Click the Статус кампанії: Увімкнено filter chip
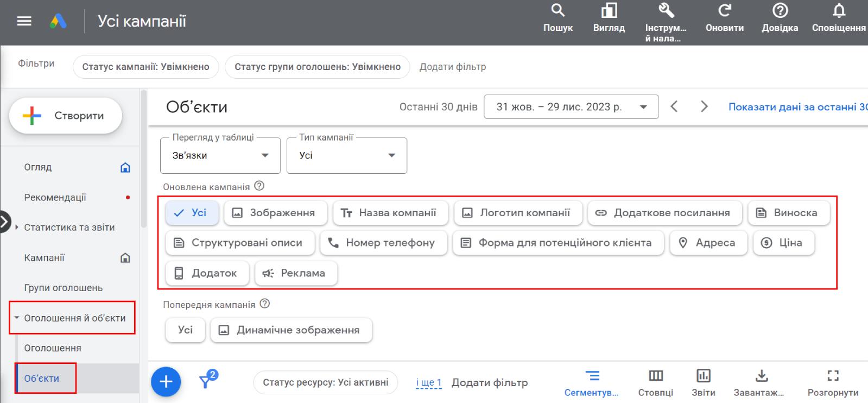This screenshot has height=403, width=868. pyautogui.click(x=145, y=67)
